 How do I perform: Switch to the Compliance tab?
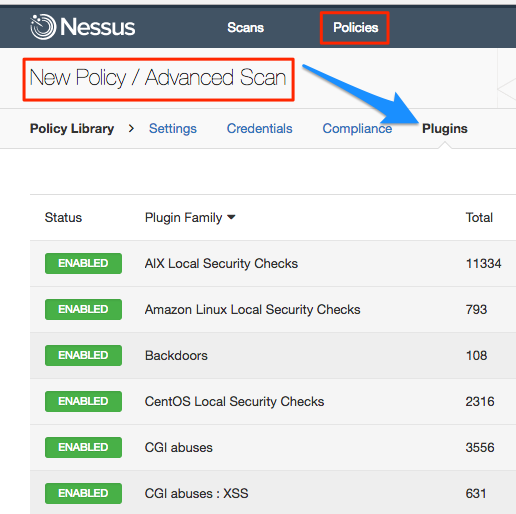357,129
